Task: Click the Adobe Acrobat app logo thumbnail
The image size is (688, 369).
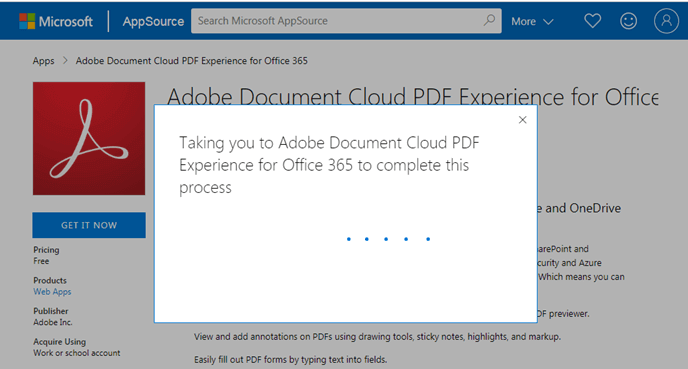Action: [89, 138]
